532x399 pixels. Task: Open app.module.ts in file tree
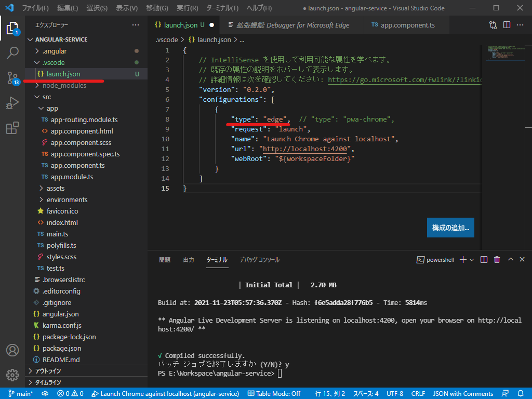click(86, 177)
